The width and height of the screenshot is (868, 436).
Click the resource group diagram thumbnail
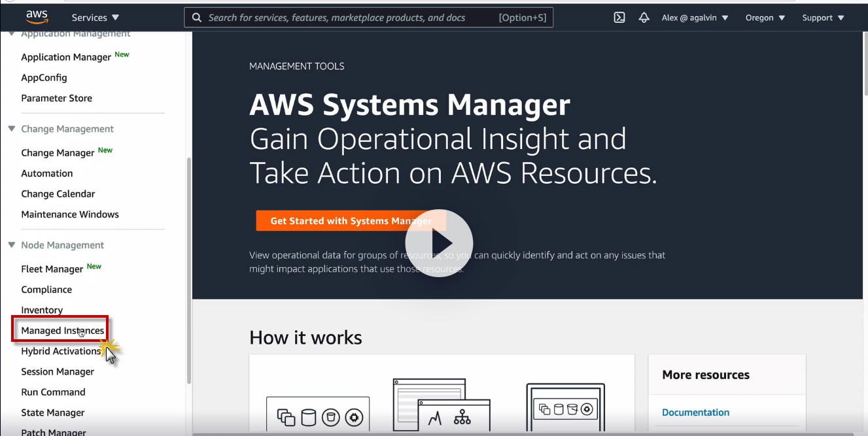[x=318, y=412]
